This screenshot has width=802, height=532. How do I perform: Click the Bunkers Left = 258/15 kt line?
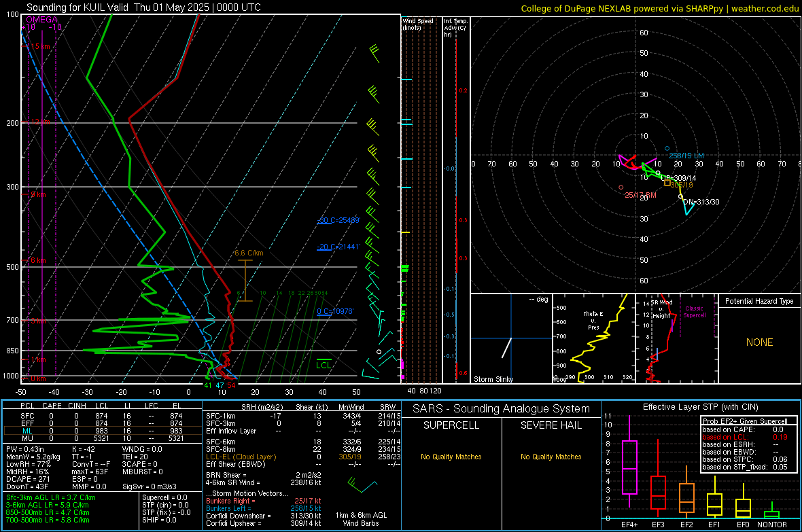click(264, 508)
